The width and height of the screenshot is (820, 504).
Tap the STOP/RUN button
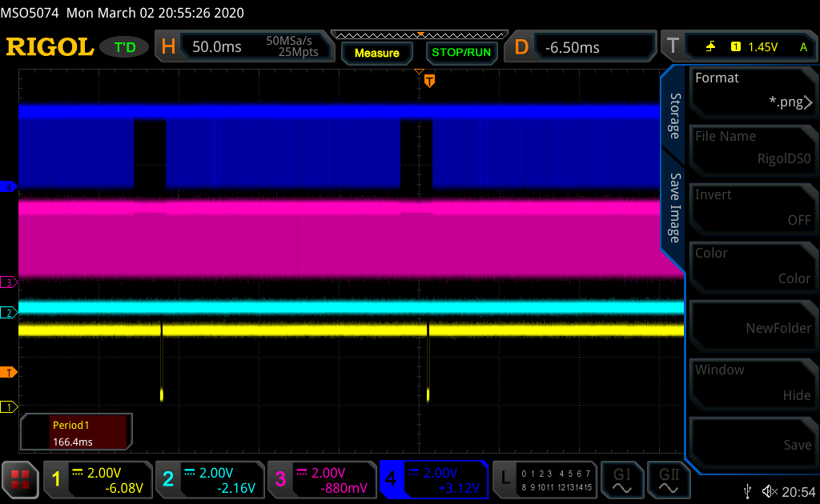461,53
